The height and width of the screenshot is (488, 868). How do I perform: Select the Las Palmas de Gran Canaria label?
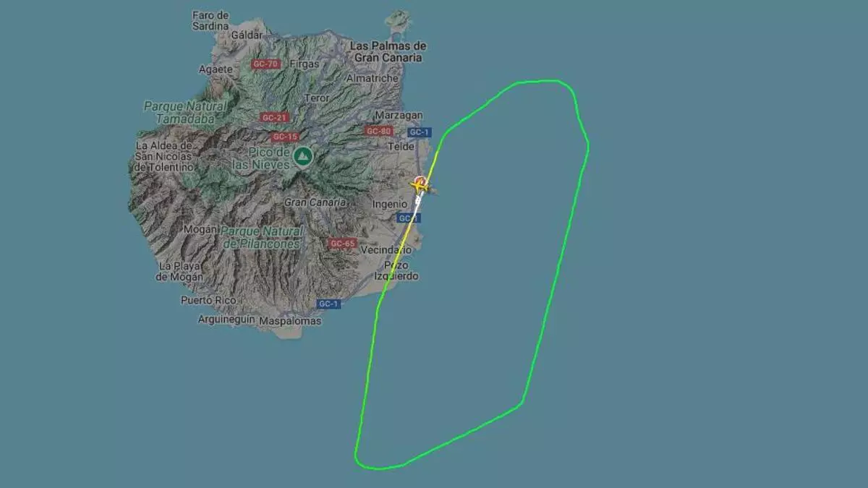pos(388,51)
